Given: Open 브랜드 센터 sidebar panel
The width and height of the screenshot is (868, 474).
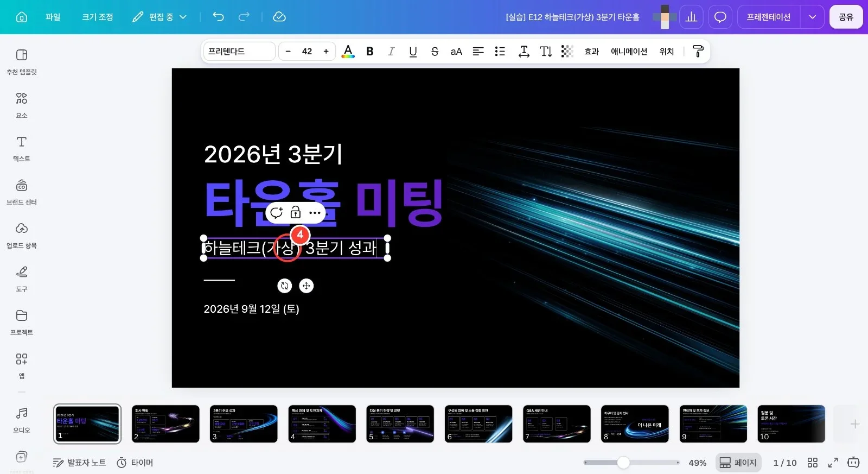Looking at the screenshot, I should click(22, 192).
